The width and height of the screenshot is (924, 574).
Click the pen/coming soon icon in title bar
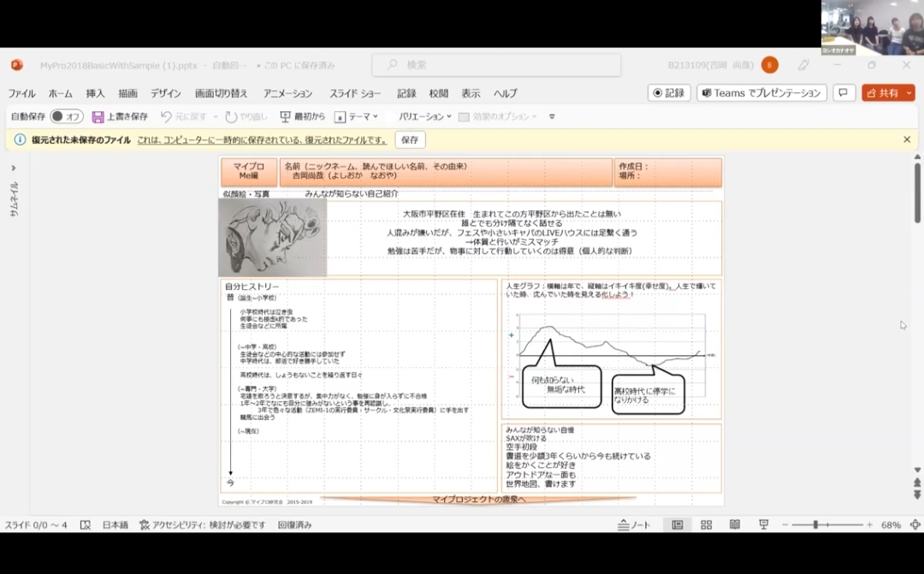(x=803, y=65)
